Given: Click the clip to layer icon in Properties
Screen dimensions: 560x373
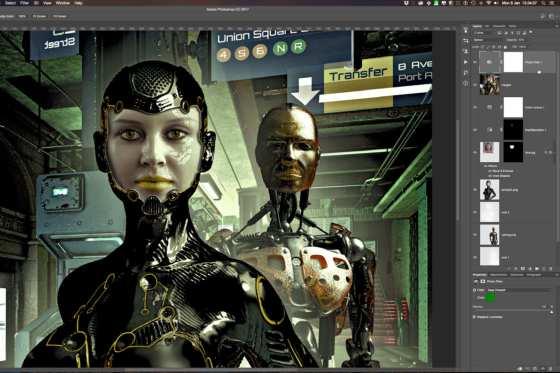Looking at the screenshot, I should click(520, 368).
